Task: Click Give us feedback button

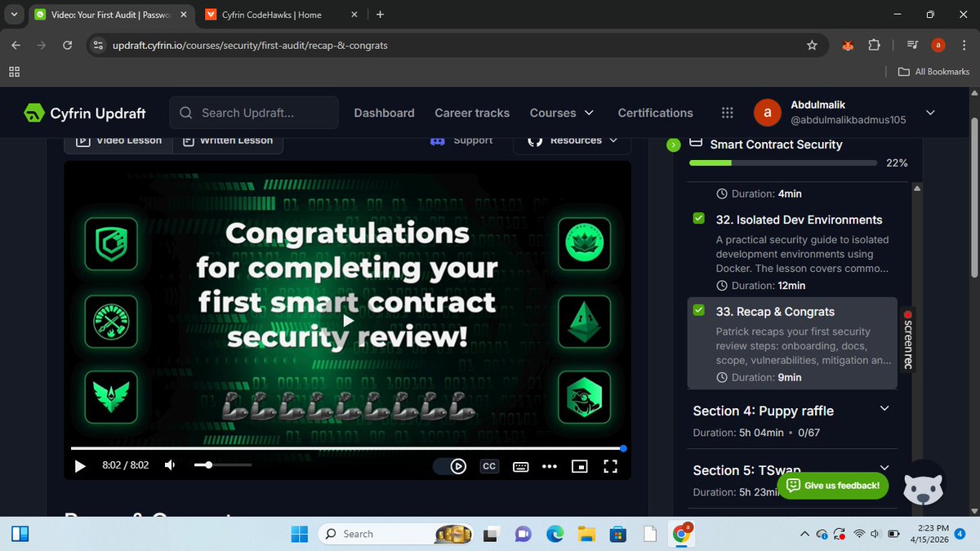Action: click(x=833, y=486)
